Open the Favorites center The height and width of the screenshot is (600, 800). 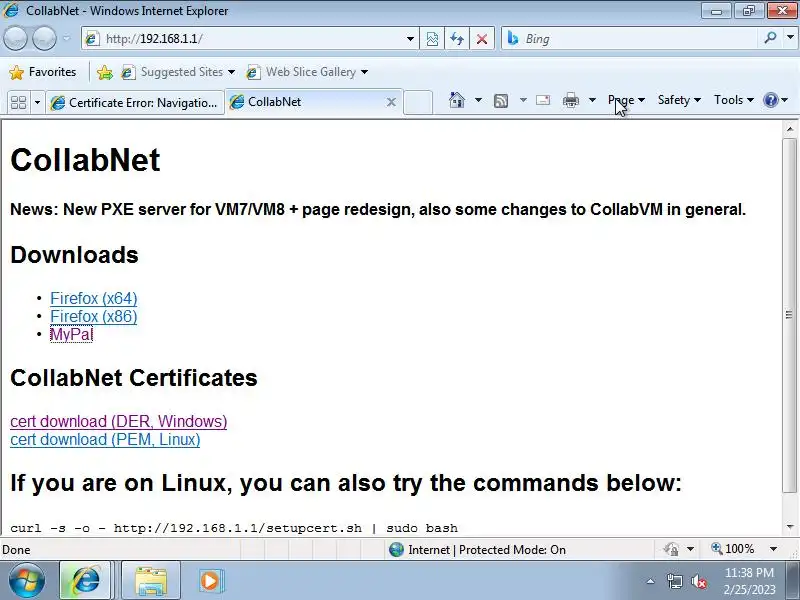tap(42, 72)
